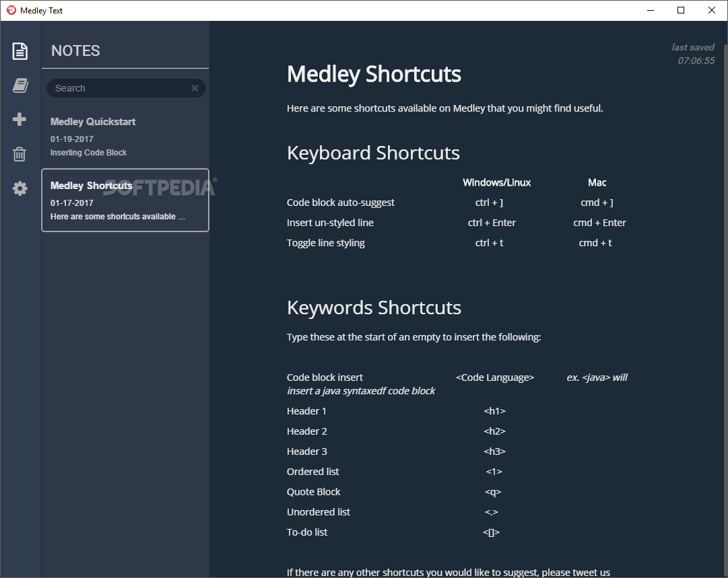The image size is (728, 578).
Task: Open the Medley Quickstart note
Action: pyautogui.click(x=125, y=137)
